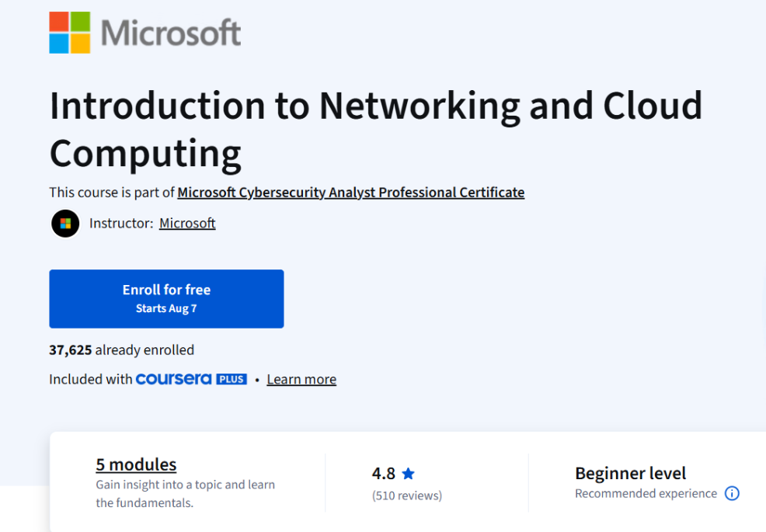This screenshot has width=766, height=532.
Task: Open the Recommended experience info icon
Action: (x=731, y=493)
